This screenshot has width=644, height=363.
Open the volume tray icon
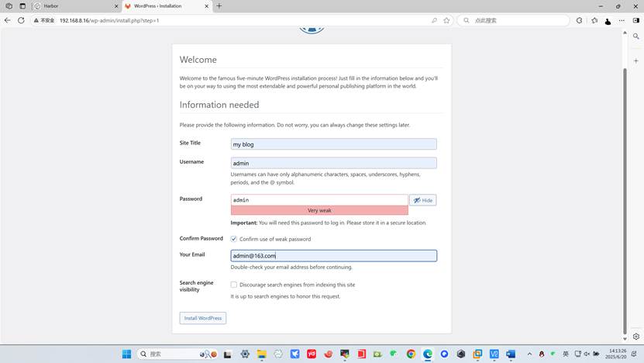tap(587, 354)
